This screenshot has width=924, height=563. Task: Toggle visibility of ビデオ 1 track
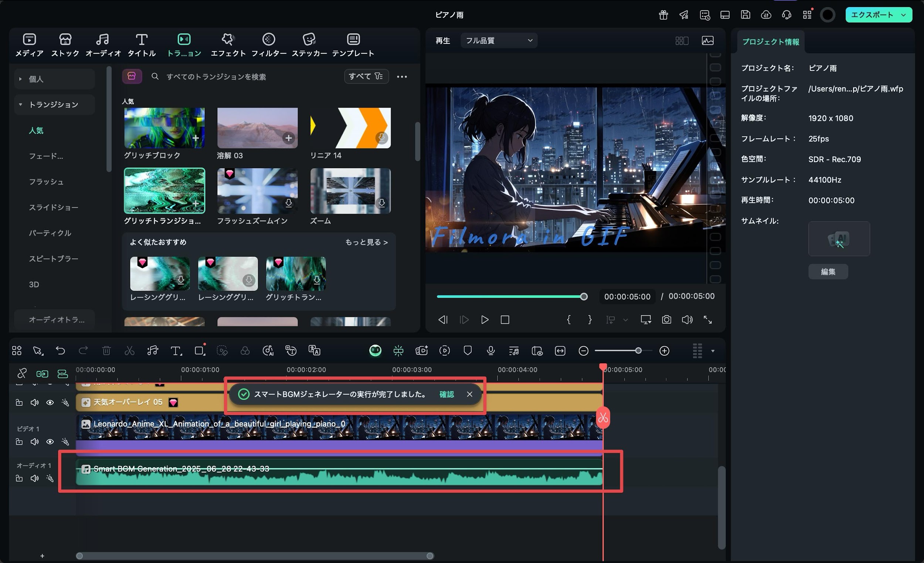click(x=50, y=442)
